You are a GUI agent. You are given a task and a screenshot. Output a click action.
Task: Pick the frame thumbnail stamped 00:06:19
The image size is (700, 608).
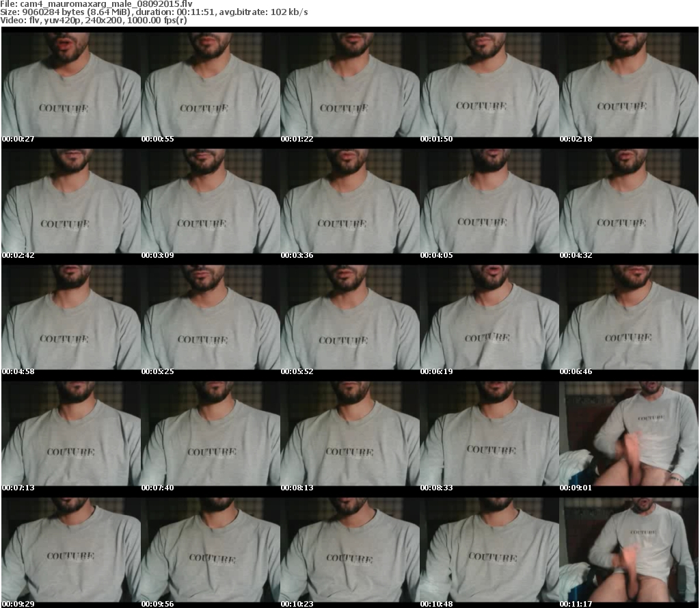click(x=489, y=317)
